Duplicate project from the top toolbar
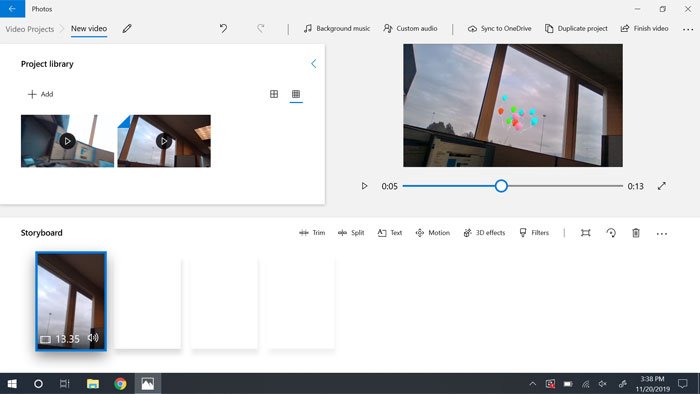The image size is (700, 394). (x=576, y=29)
